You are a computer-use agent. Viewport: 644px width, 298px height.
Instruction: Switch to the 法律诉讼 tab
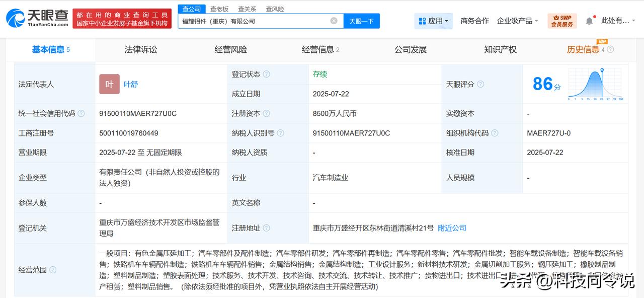(141, 49)
